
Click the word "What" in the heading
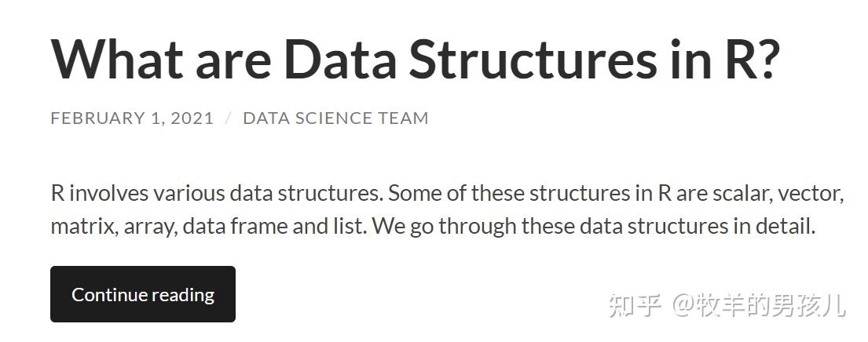[x=115, y=59]
